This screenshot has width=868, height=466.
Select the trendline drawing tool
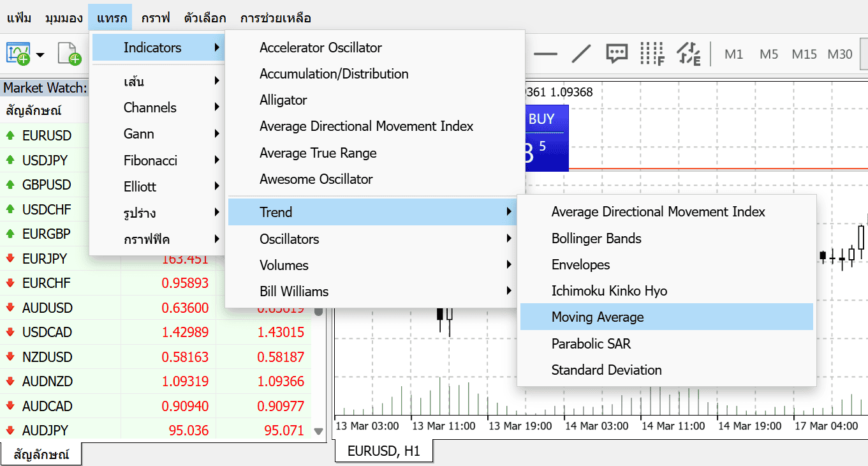[x=581, y=54]
